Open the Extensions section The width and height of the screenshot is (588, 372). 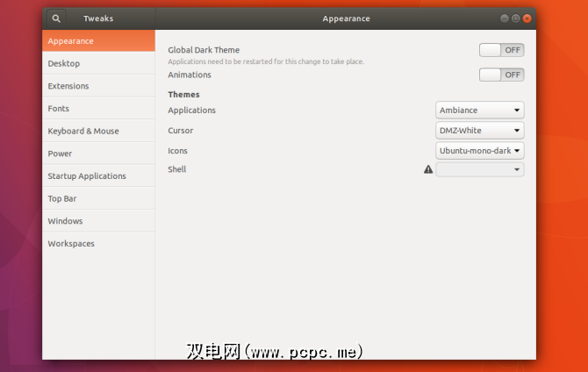point(98,86)
